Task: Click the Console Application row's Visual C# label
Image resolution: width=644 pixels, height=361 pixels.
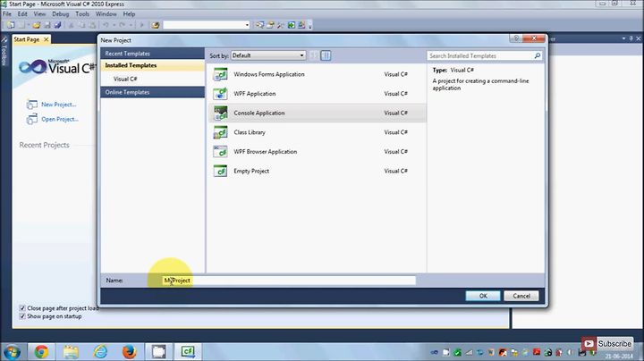Action: pos(396,113)
